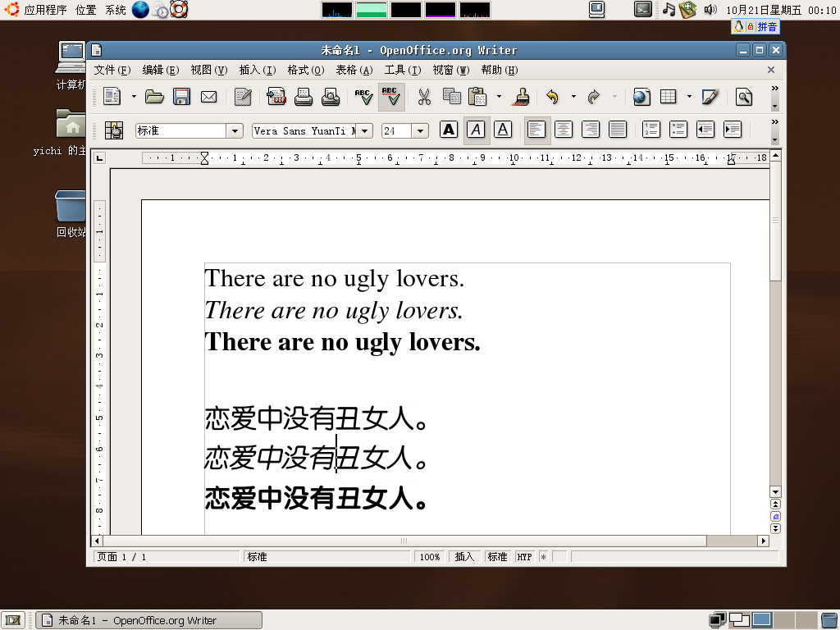Open the Page Preview icon
840x630 pixels.
tap(331, 97)
